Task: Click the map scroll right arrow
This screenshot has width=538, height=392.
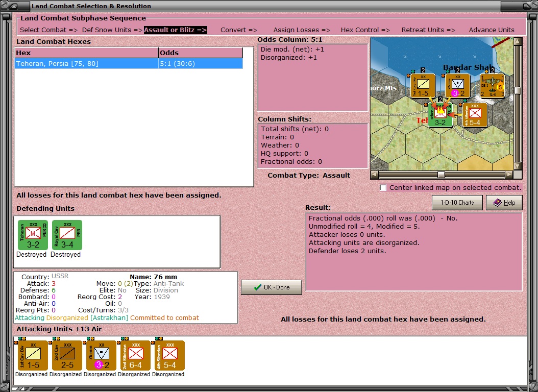Action: 509,175
